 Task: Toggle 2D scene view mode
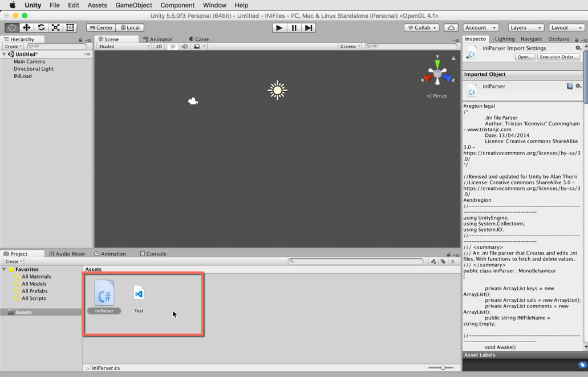point(159,47)
